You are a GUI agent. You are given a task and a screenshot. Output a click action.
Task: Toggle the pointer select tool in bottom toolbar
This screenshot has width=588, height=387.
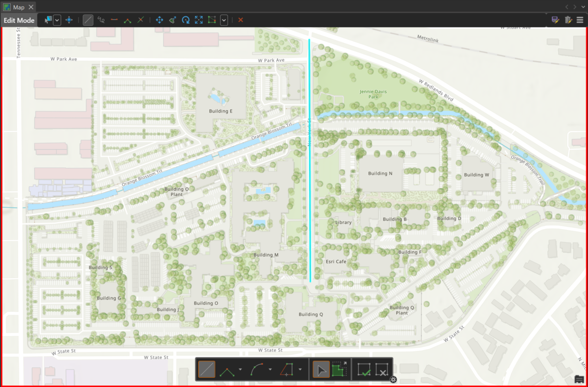(x=321, y=370)
